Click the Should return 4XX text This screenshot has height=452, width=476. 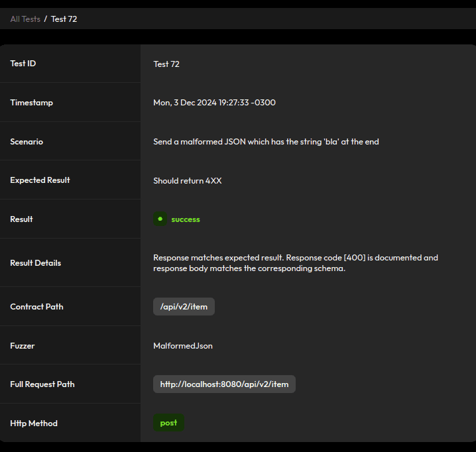[x=188, y=181]
